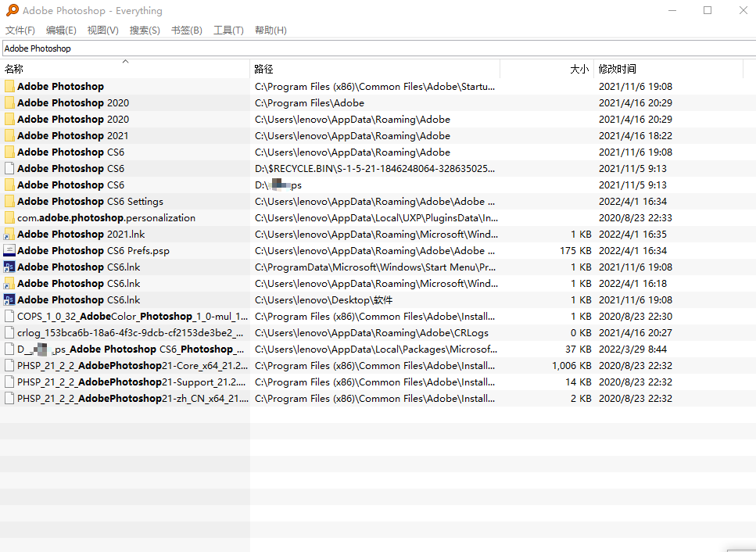This screenshot has height=552, width=756.
Task: Select the D_ps_Adobe Photoshop CS6_Photoshop file
Action: pyautogui.click(x=131, y=349)
